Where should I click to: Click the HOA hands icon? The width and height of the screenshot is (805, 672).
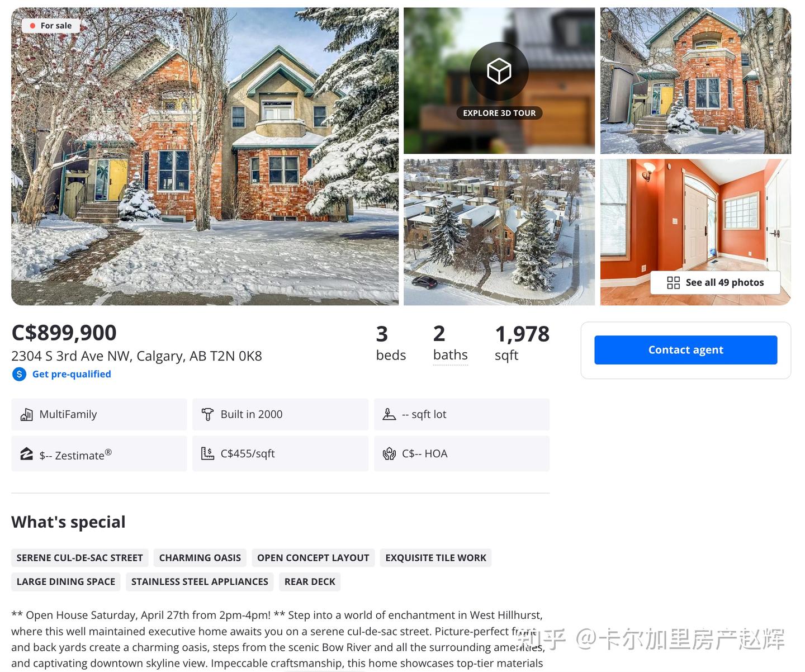(389, 453)
